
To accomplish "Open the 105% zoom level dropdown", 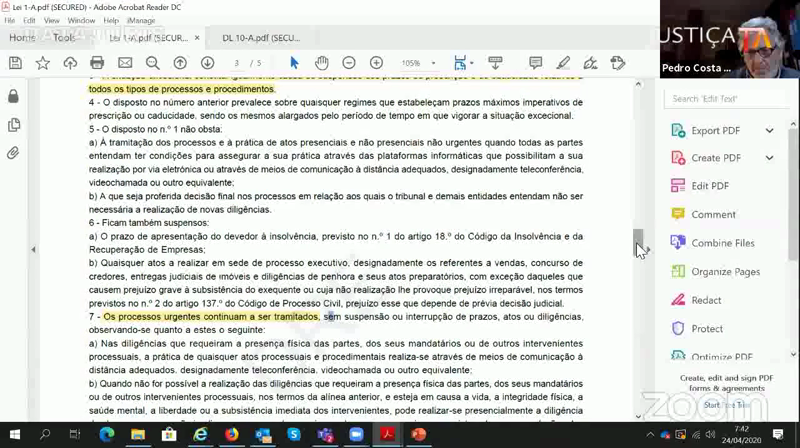I will [416, 63].
